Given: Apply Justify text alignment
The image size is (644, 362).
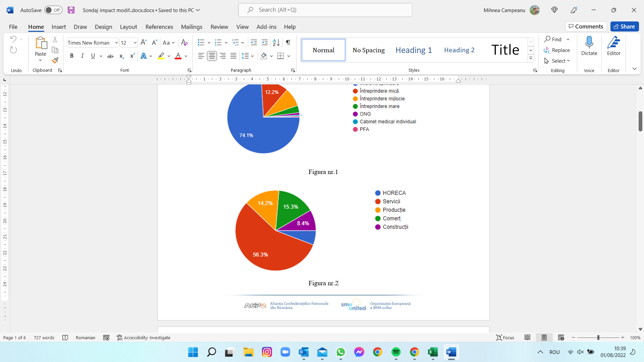Looking at the screenshot, I should click(x=233, y=56).
